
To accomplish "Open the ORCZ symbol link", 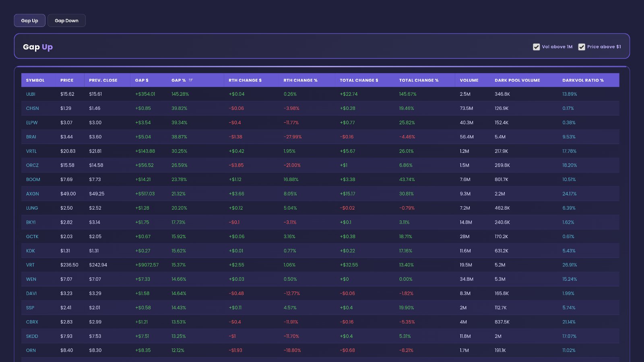I will coord(33,165).
